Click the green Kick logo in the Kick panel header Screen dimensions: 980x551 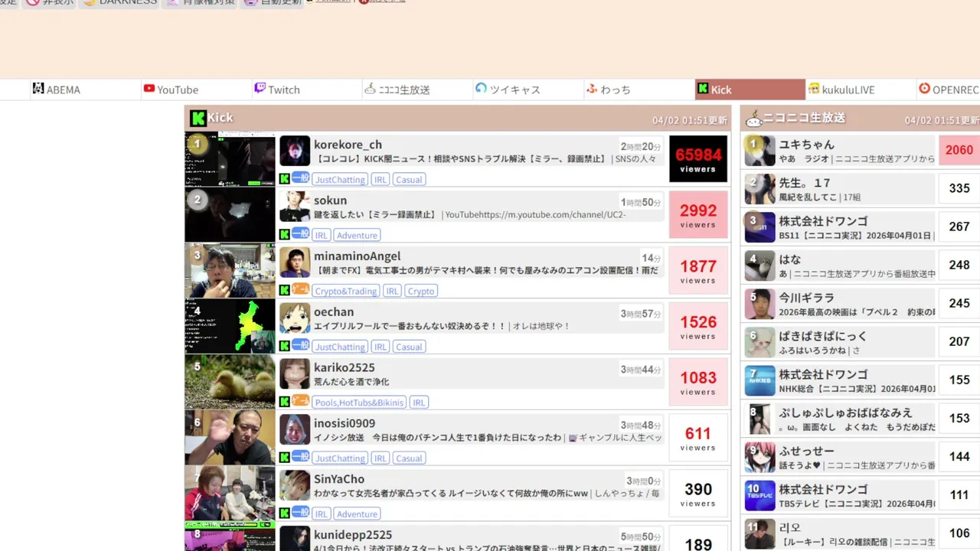198,118
